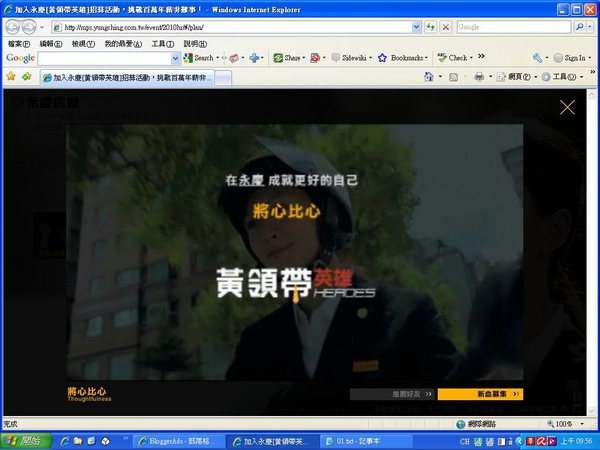Image resolution: width=600 pixels, height=450 pixels.
Task: Go back with the browser Back arrow
Action: tap(13, 27)
